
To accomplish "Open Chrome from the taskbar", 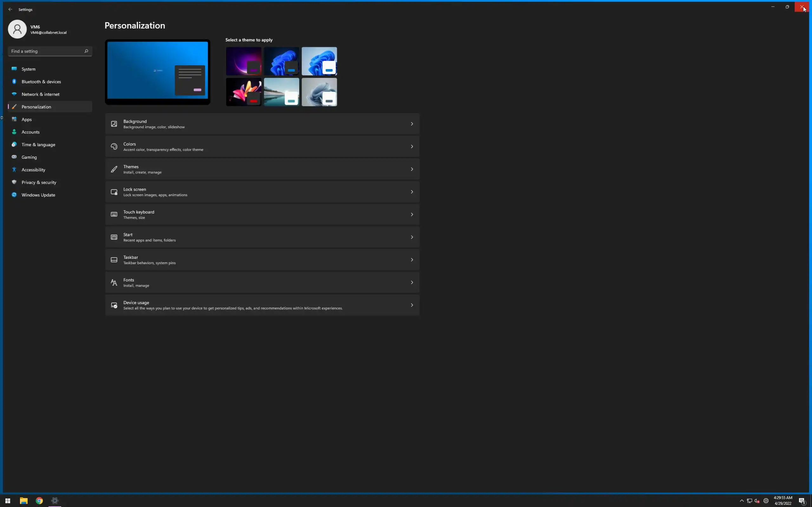I will tap(39, 501).
